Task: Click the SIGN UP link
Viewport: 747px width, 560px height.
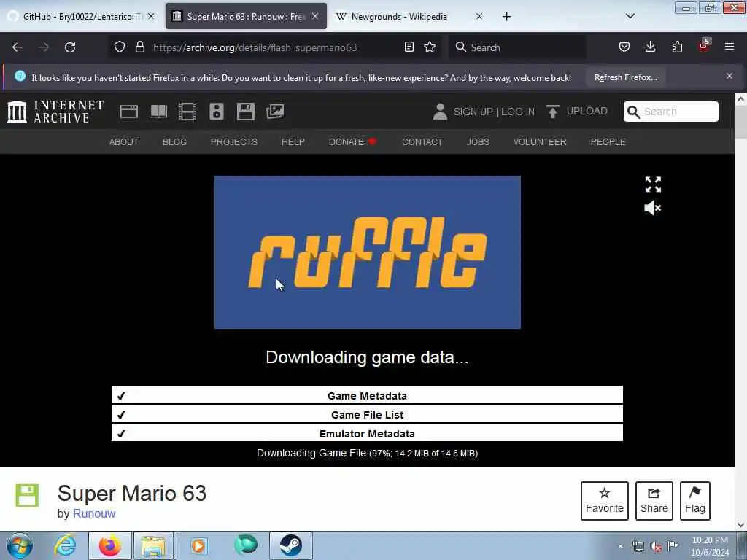Action: (x=473, y=112)
